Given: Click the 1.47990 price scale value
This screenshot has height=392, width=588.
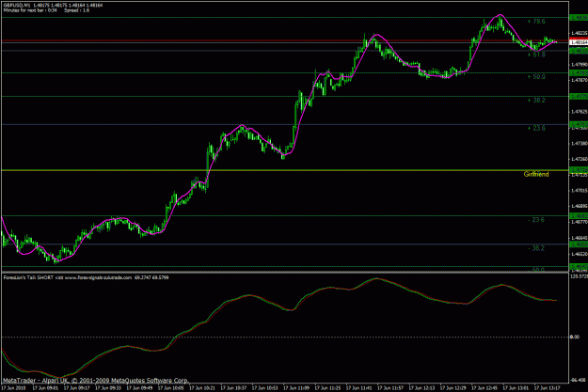Looking at the screenshot, I should pyautogui.click(x=580, y=64).
